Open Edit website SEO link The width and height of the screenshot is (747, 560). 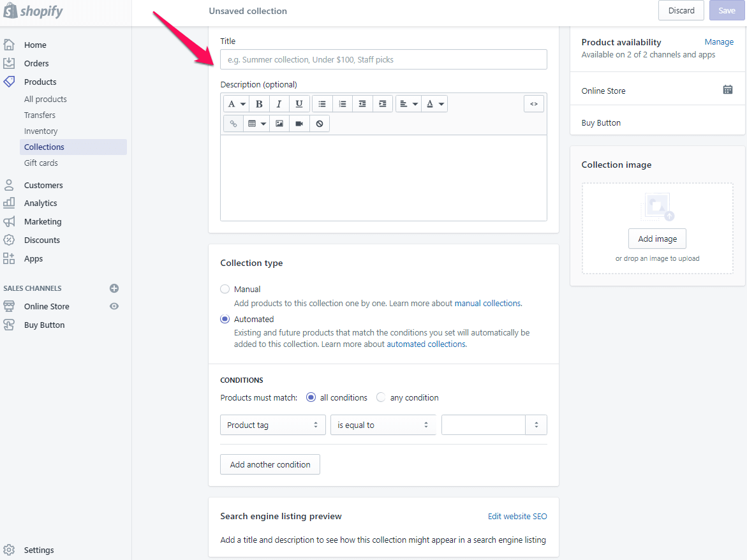[517, 516]
